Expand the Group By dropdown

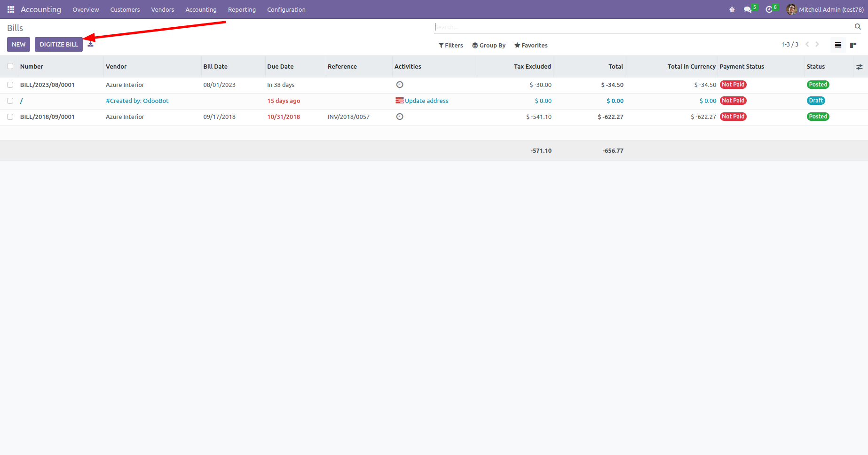point(489,46)
